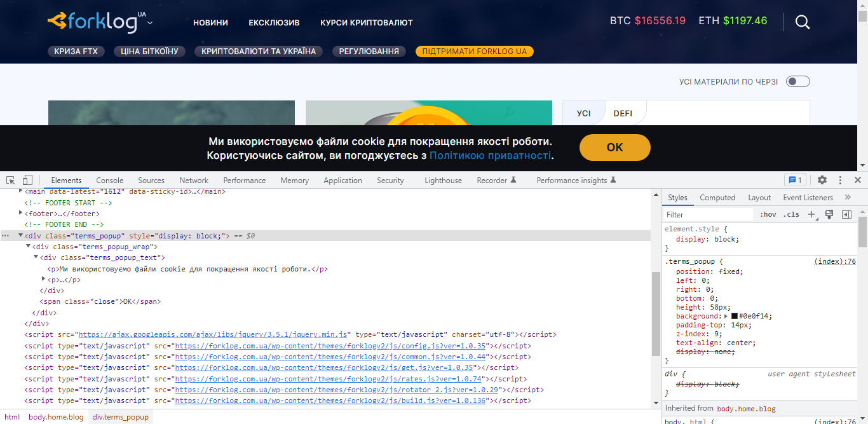This screenshot has width=868, height=424.
Task: Expand the collapsed p element node
Action: 44,279
